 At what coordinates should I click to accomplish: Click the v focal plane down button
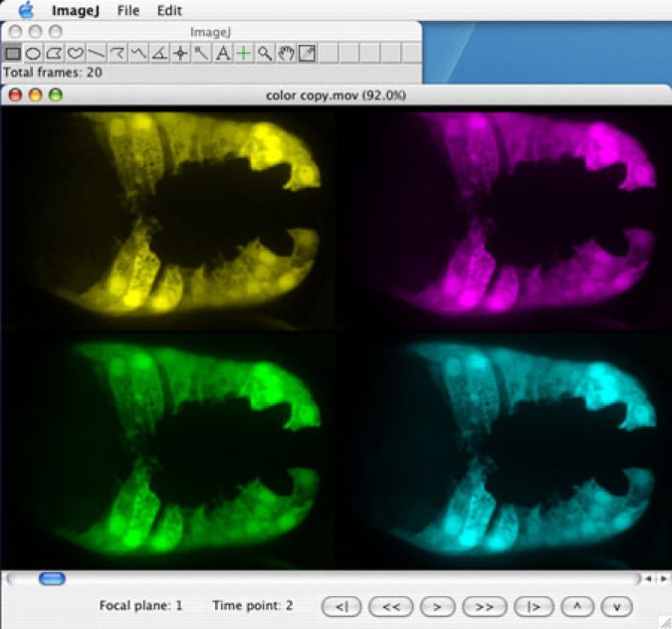click(617, 605)
